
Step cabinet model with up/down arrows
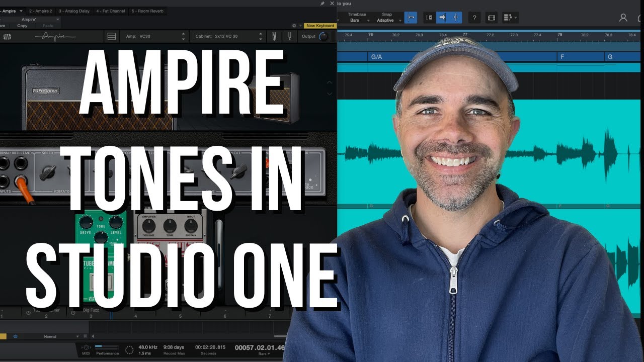pos(260,36)
